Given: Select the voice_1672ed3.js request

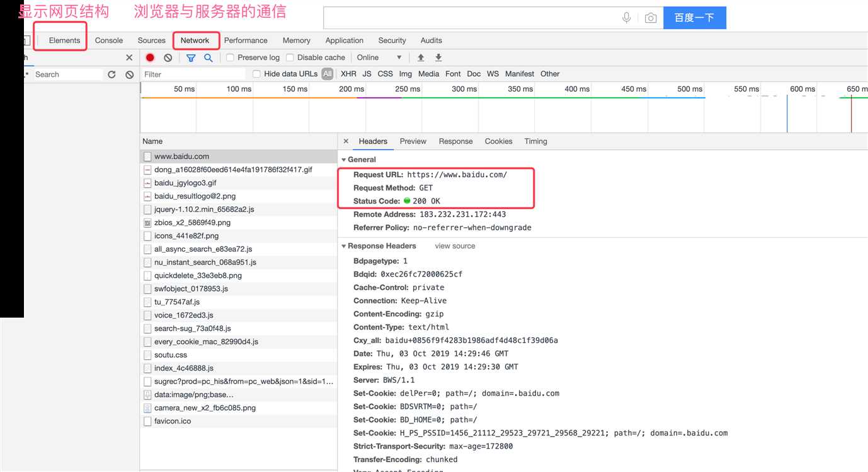Looking at the screenshot, I should pyautogui.click(x=239, y=315).
